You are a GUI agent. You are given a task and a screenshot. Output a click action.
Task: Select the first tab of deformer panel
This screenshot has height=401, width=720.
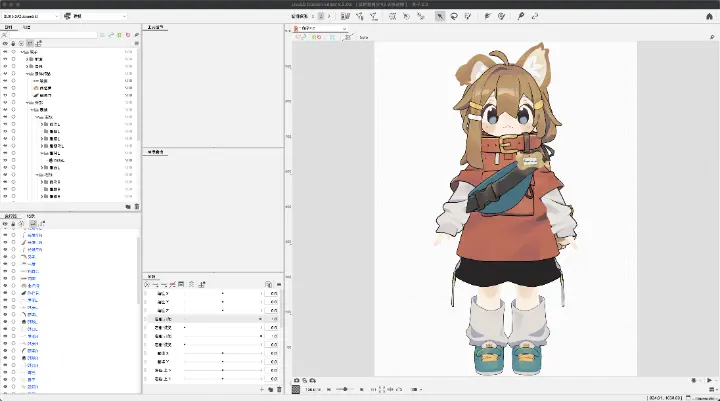10,215
